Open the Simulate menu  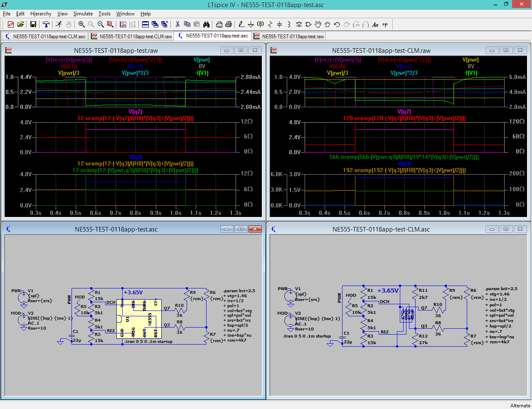click(83, 14)
